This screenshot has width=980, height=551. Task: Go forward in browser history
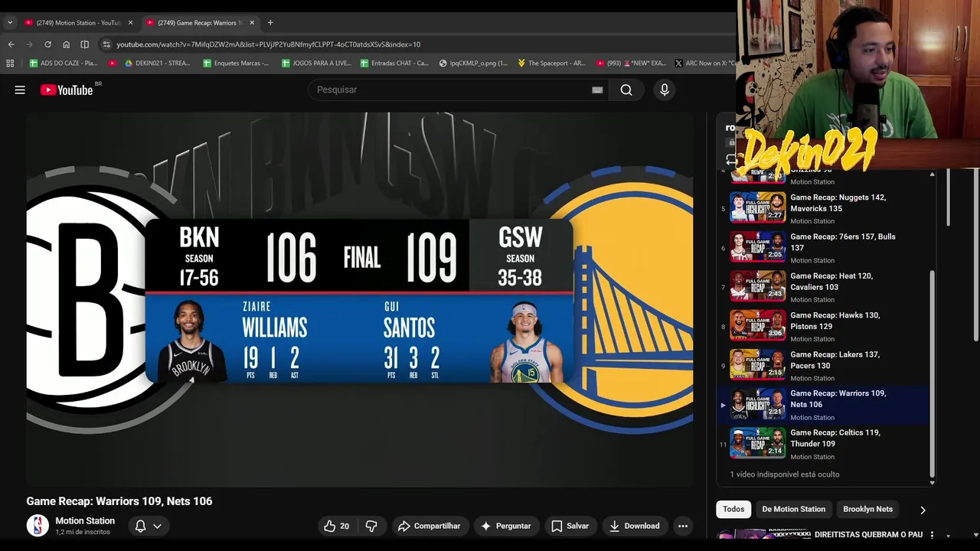tap(29, 44)
